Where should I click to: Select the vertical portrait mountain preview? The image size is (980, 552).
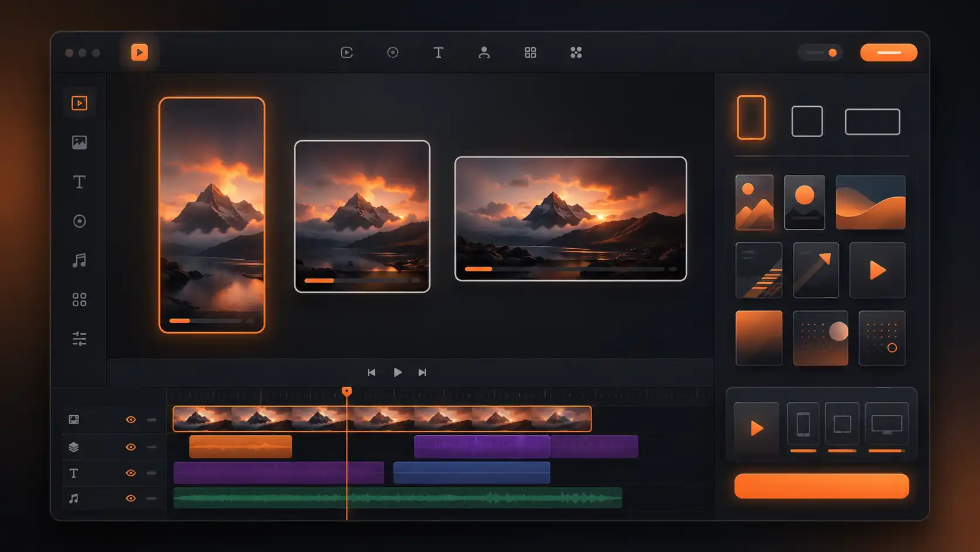[x=212, y=215]
